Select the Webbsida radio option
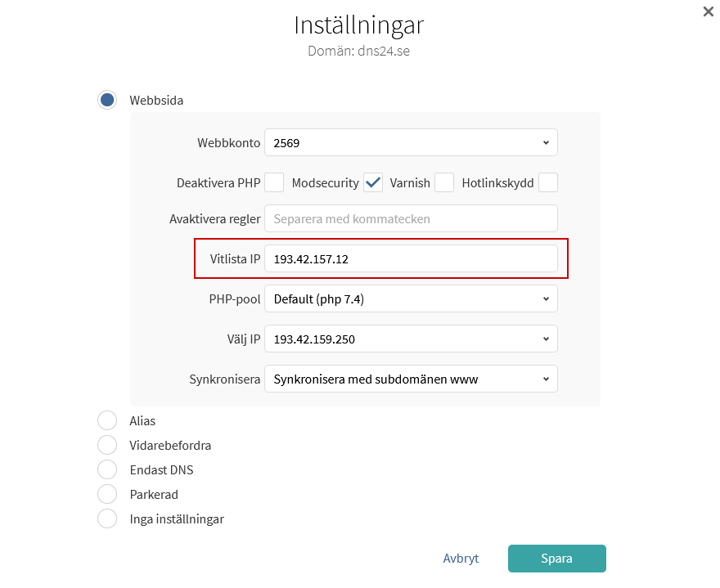This screenshot has width=720, height=588. (107, 101)
